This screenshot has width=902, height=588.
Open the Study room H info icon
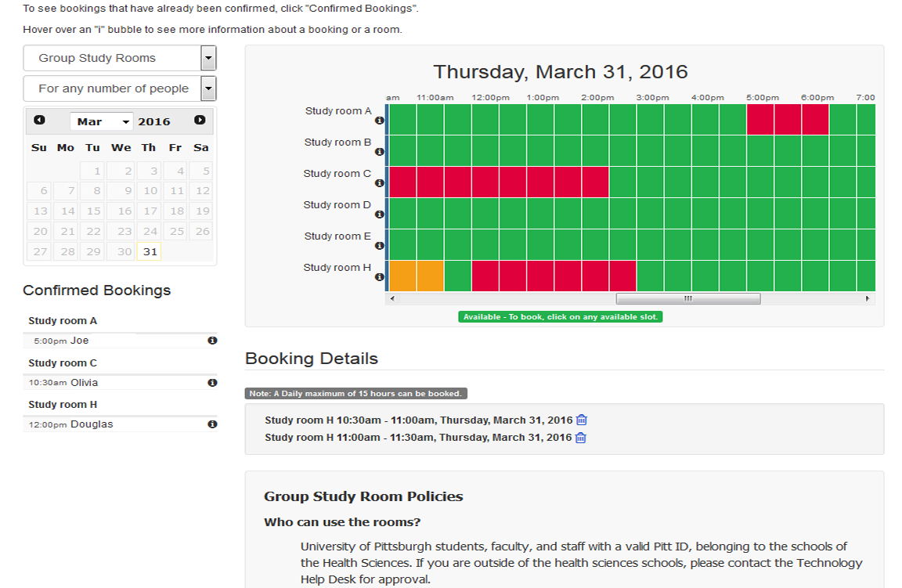[379, 277]
